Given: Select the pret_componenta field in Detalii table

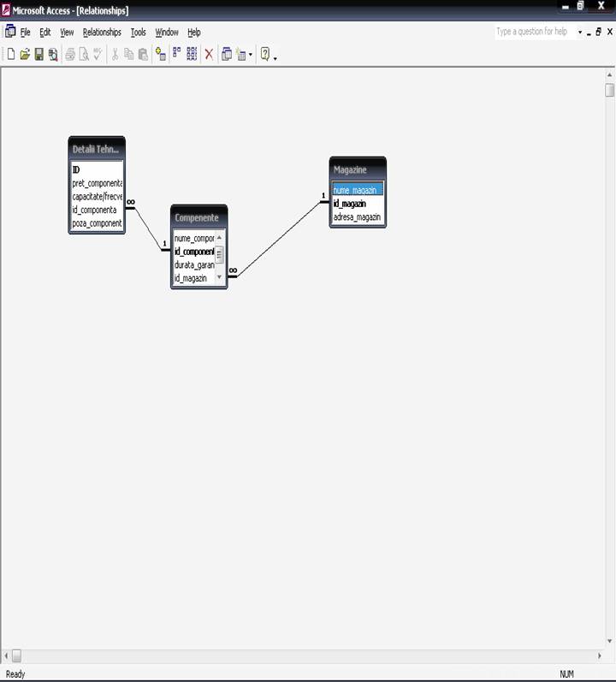Looking at the screenshot, I should [97, 183].
